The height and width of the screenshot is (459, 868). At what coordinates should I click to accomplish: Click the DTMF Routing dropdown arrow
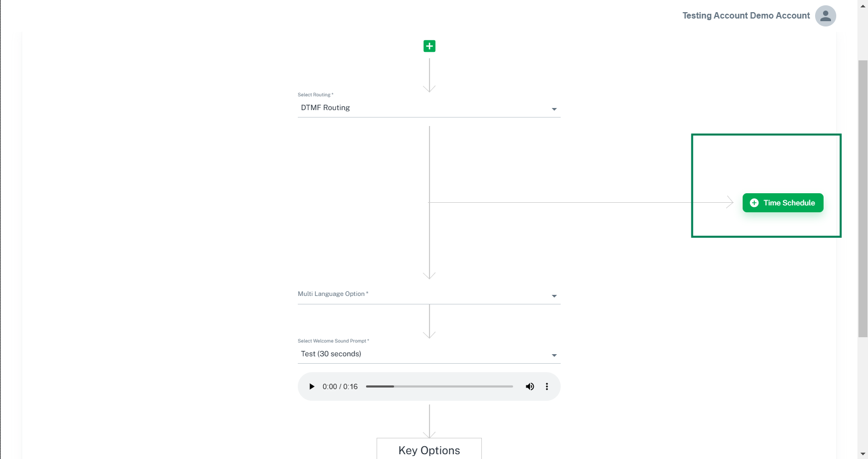click(x=554, y=109)
